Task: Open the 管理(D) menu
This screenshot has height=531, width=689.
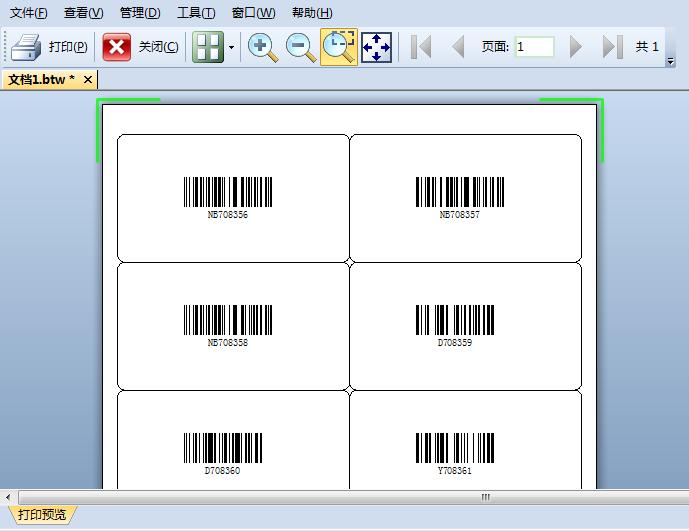Action: pyautogui.click(x=140, y=13)
